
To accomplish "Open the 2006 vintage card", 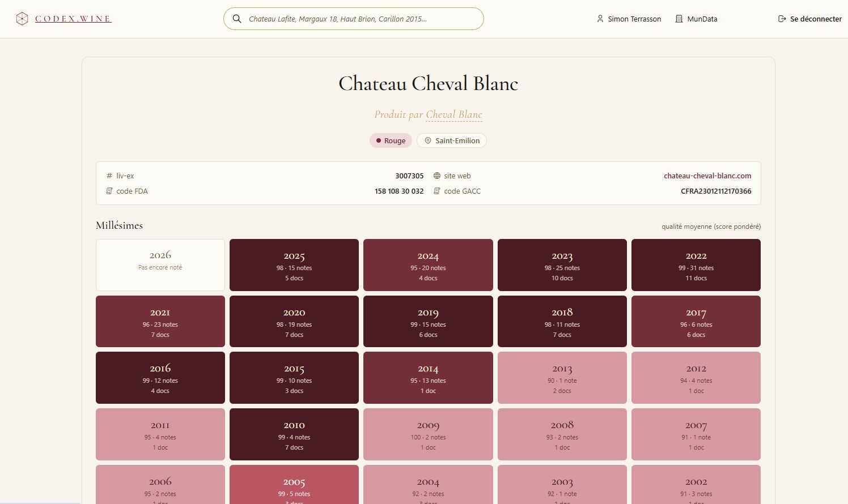I will point(160,485).
